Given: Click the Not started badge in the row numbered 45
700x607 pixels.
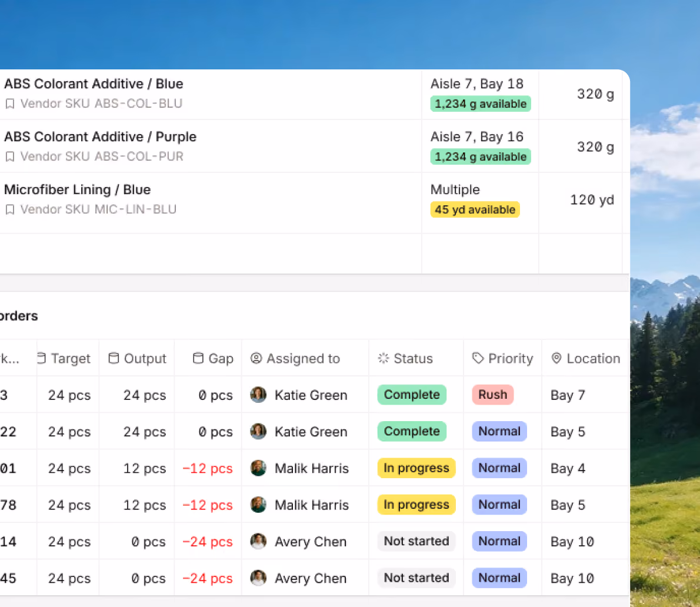Looking at the screenshot, I should coord(416,578).
